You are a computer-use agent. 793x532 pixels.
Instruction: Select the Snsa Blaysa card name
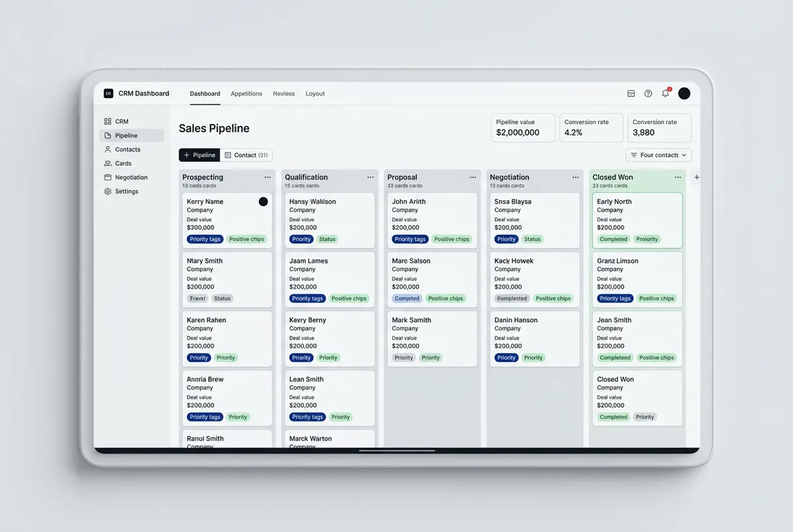pos(513,202)
